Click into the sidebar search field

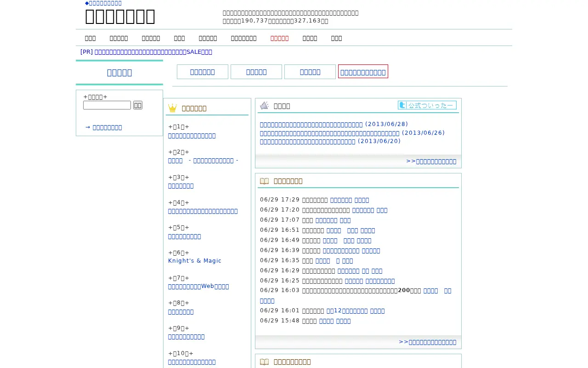click(107, 105)
